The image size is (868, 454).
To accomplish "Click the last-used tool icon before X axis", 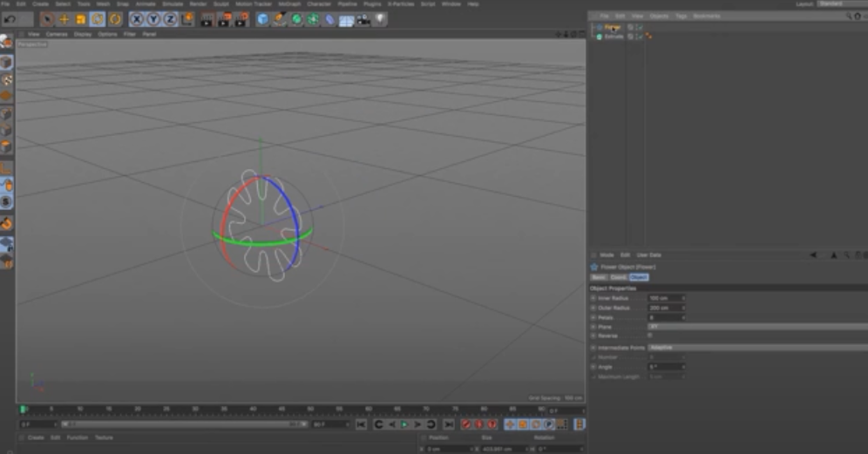I will [x=114, y=19].
